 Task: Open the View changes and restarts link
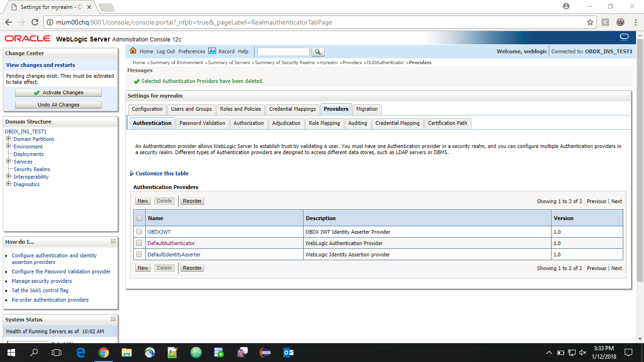(41, 65)
